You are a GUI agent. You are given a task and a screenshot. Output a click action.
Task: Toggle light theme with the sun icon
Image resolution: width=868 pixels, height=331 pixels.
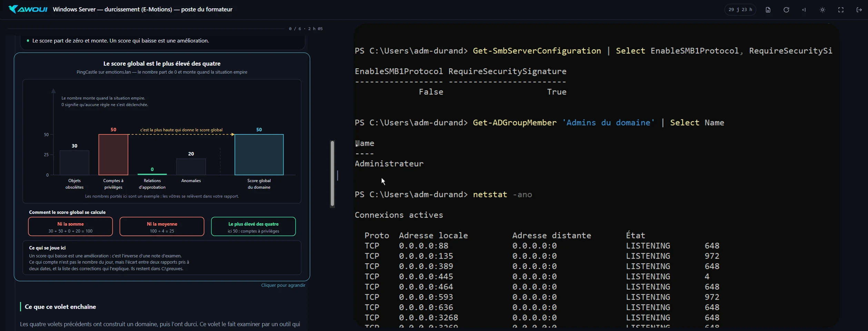click(822, 10)
